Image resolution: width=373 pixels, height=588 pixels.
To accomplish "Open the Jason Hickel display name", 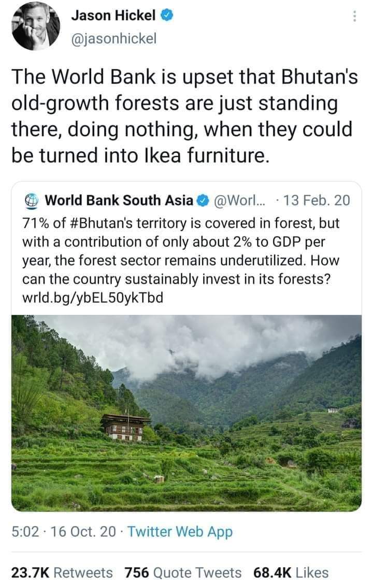I will (x=113, y=16).
